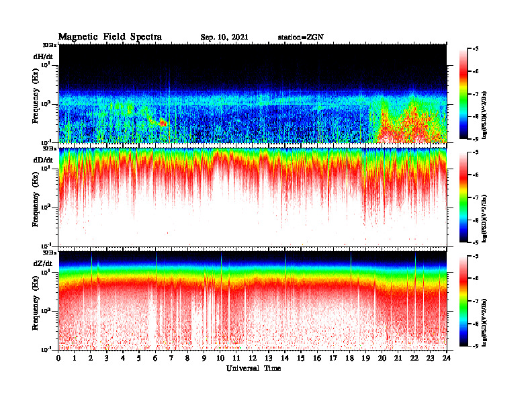Screen dimensions: 532x411
Task: Click the -9 value on dH/dt color bar
Action: (476, 139)
